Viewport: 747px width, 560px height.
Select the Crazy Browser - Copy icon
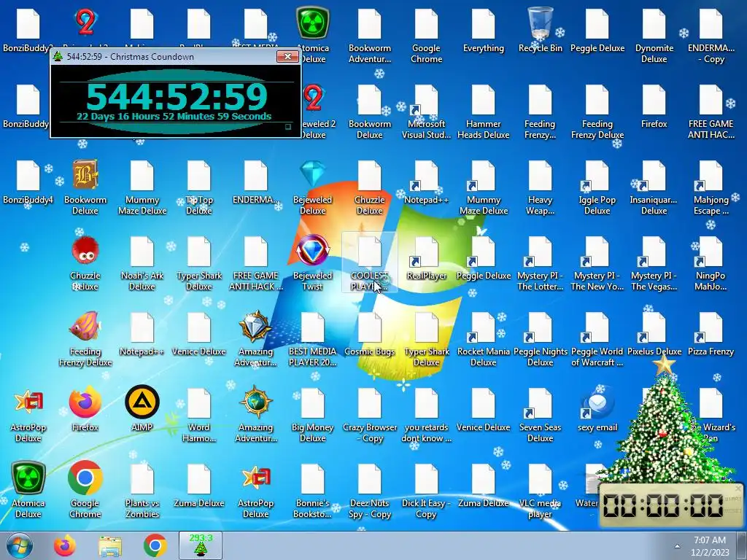pos(370,415)
